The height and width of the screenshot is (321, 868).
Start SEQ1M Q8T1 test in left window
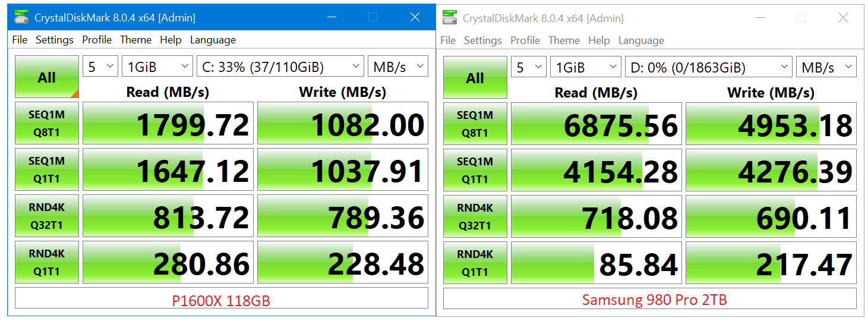47,123
